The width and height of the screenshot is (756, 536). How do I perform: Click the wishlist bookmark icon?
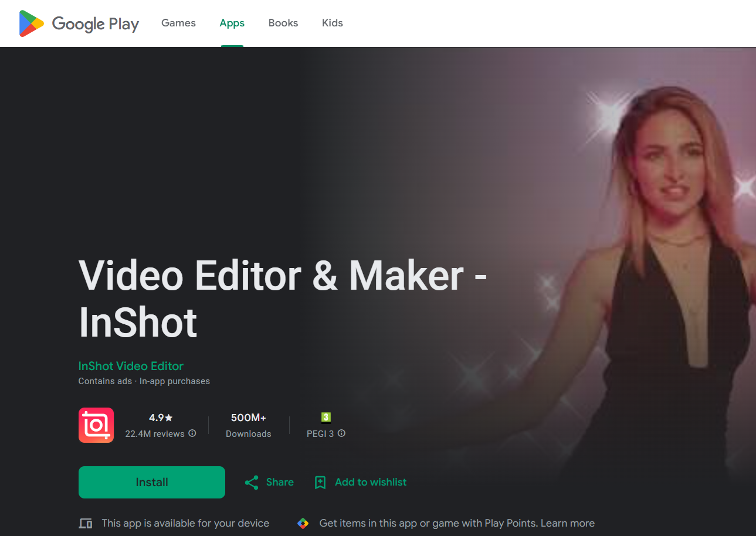click(320, 483)
